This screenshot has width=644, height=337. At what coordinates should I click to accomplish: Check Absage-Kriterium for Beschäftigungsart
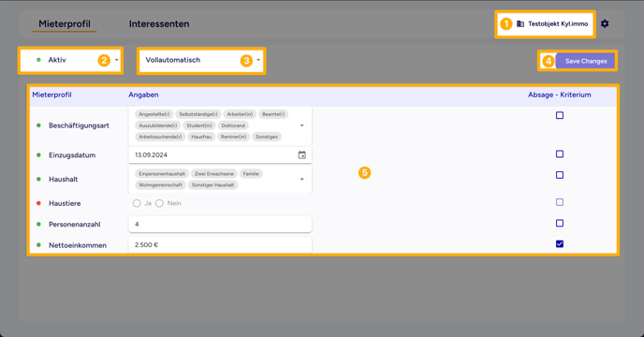tap(560, 115)
